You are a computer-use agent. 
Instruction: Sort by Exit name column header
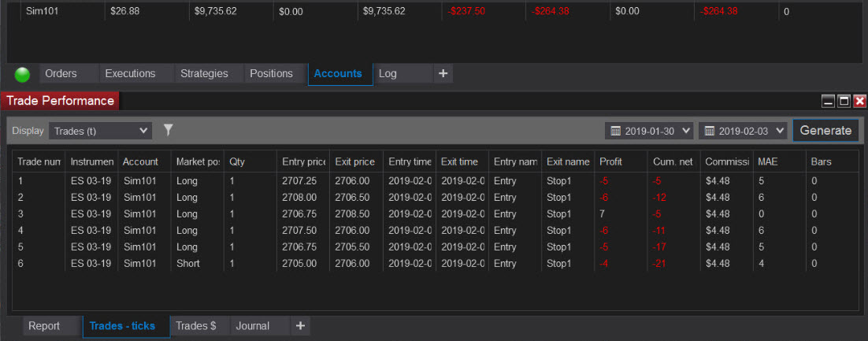[568, 161]
